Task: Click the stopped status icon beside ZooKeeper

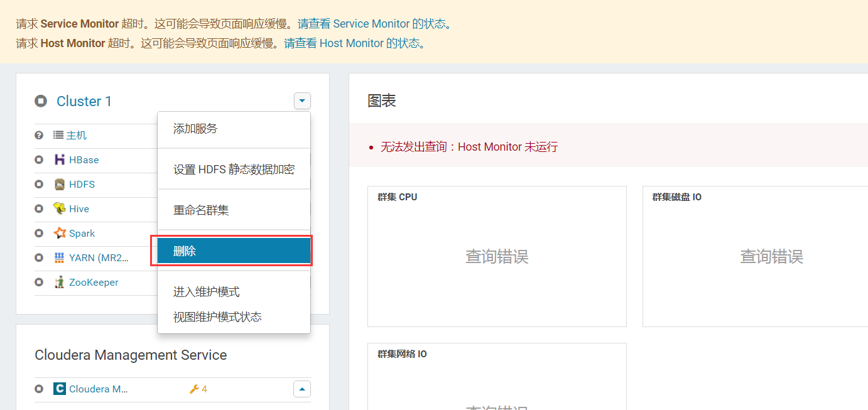Action: [39, 283]
